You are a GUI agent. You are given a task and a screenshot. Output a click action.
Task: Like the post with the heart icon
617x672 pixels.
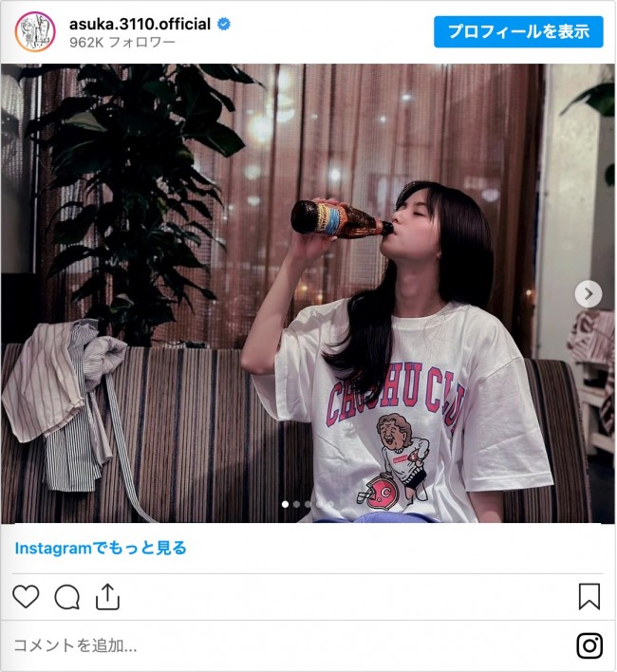click(x=26, y=596)
